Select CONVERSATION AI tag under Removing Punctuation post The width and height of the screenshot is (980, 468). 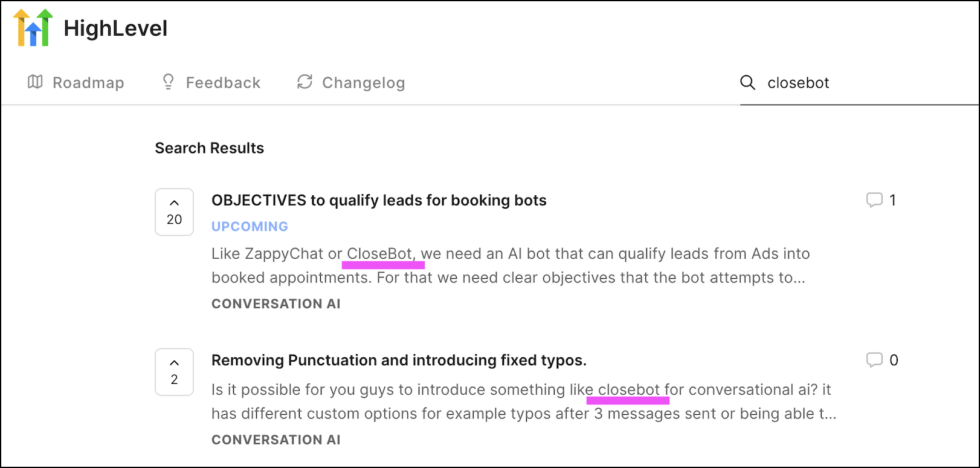point(276,440)
